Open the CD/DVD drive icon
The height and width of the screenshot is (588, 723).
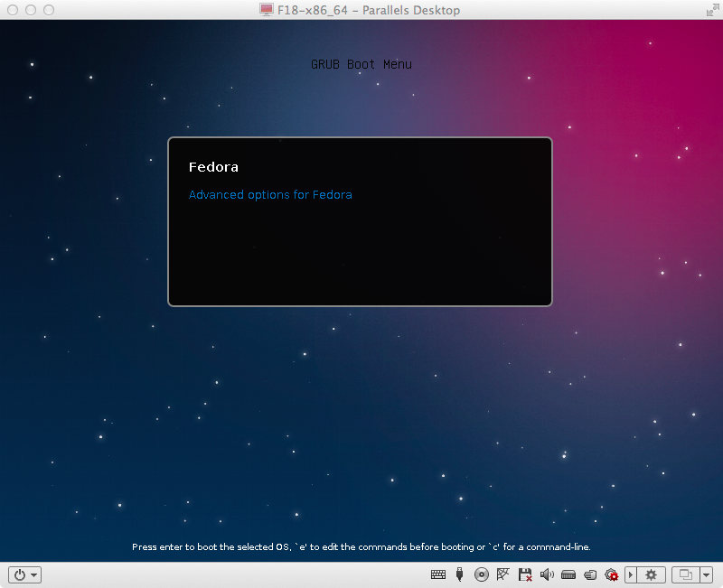tap(482, 574)
